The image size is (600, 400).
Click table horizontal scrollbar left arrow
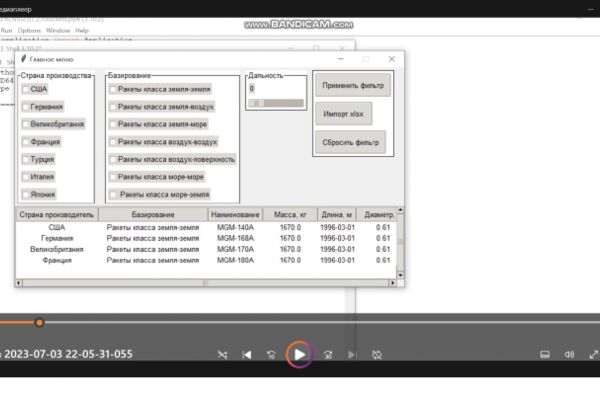point(19,283)
